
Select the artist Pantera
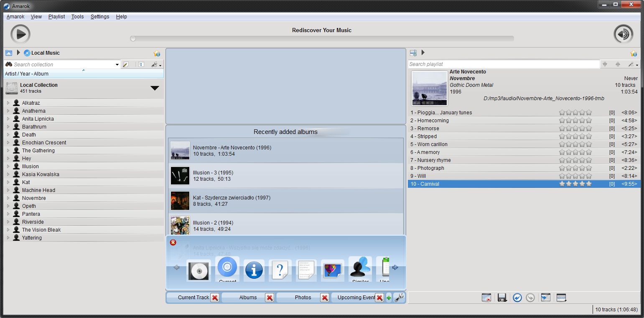pyautogui.click(x=31, y=214)
